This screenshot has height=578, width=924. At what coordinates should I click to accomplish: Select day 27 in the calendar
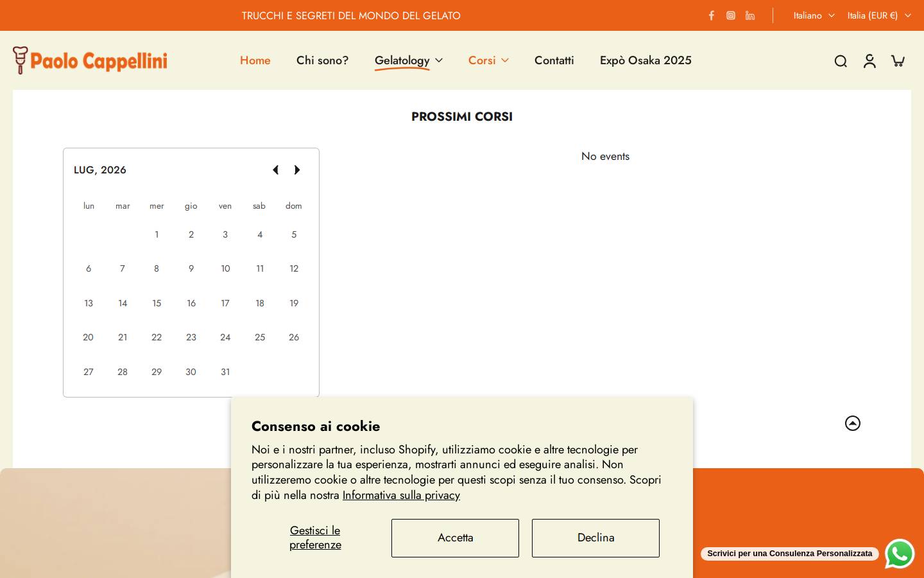[x=89, y=372]
